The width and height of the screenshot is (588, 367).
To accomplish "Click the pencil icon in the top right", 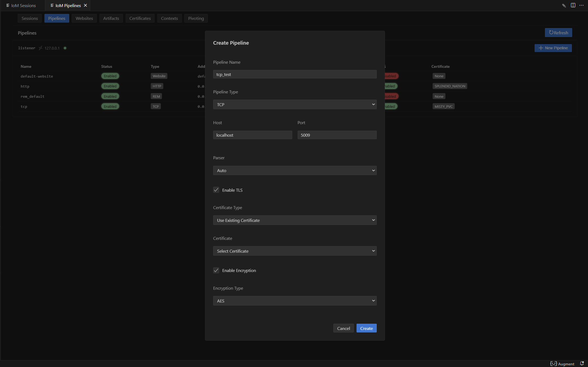I will pos(564,5).
